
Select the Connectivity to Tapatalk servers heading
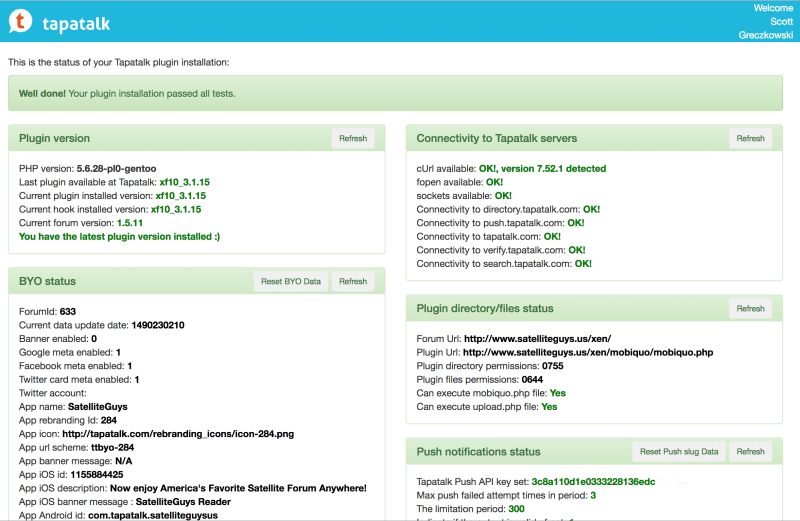click(496, 138)
